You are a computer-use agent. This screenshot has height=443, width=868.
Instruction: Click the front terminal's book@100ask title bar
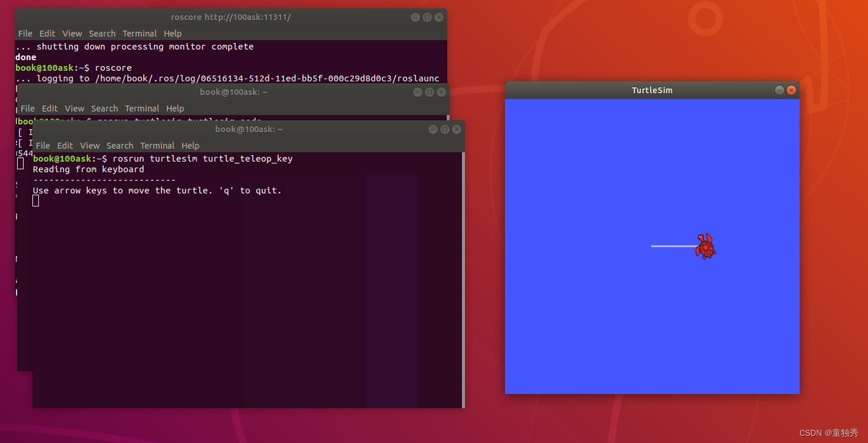point(249,129)
